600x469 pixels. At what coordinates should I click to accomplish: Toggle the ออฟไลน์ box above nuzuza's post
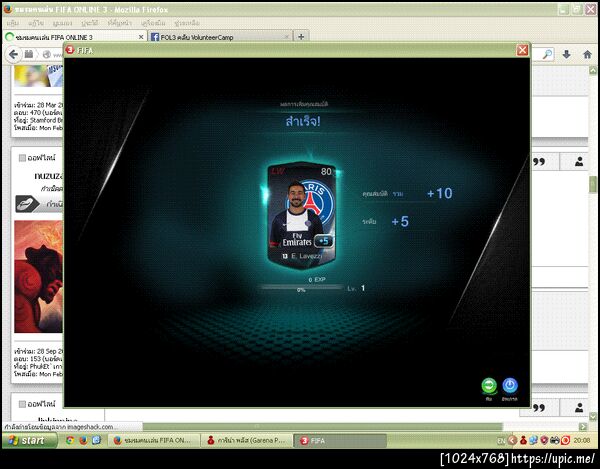point(22,158)
